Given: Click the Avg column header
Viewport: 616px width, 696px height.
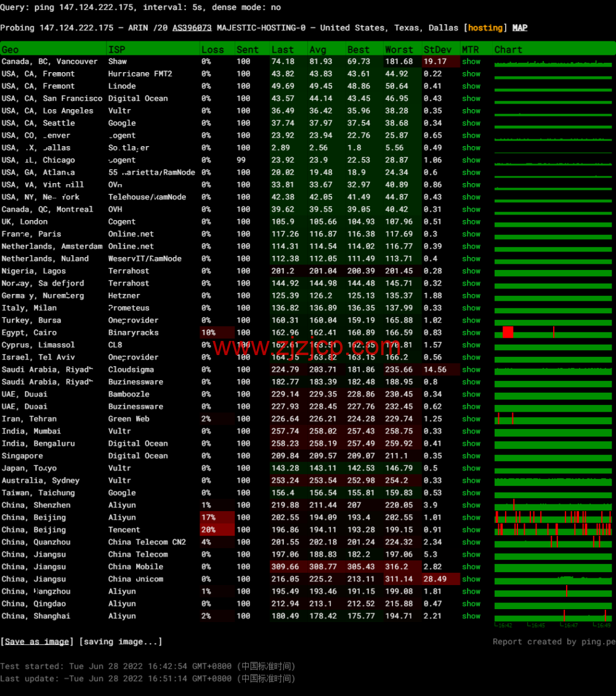Looking at the screenshot, I should pyautogui.click(x=318, y=49).
